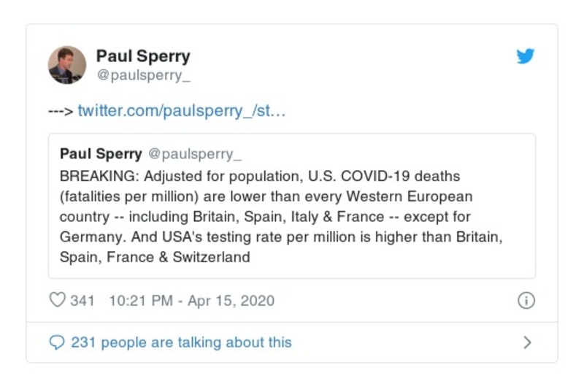Click the "--->" arrow text before the link
This screenshot has height=392, width=584.
click(61, 111)
